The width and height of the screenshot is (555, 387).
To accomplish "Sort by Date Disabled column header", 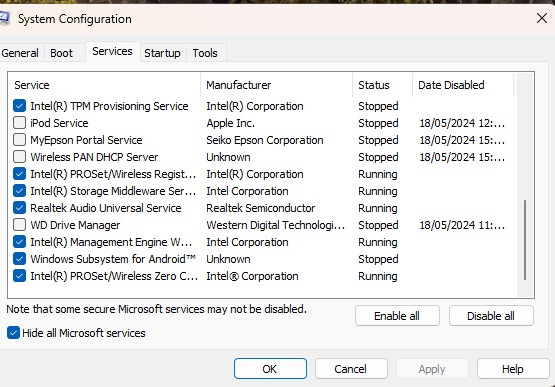I will click(463, 85).
